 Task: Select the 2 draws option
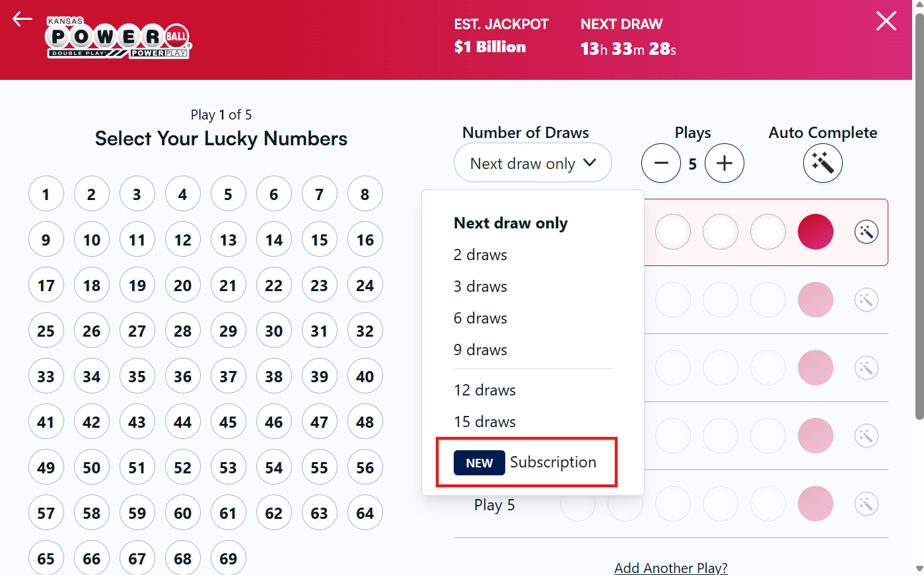[480, 255]
